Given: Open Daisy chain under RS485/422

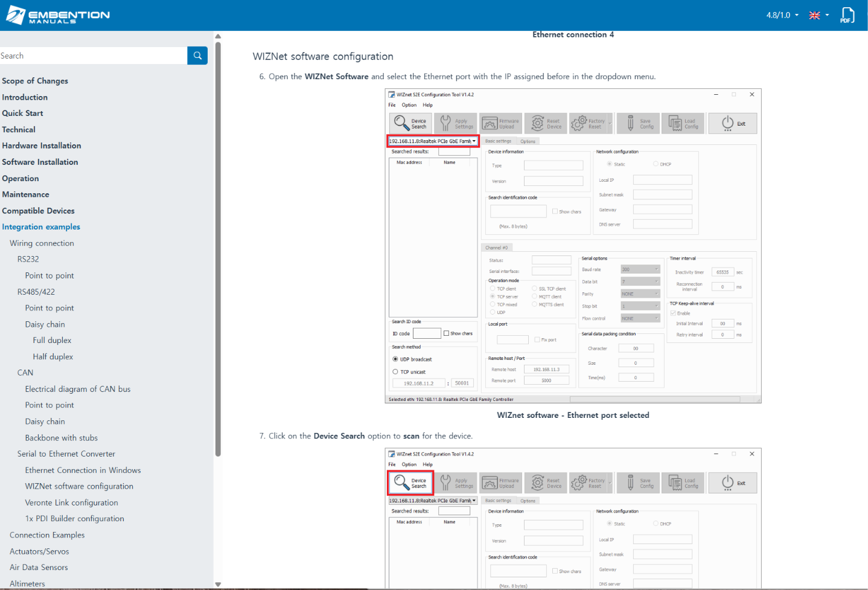Looking at the screenshot, I should (x=45, y=324).
